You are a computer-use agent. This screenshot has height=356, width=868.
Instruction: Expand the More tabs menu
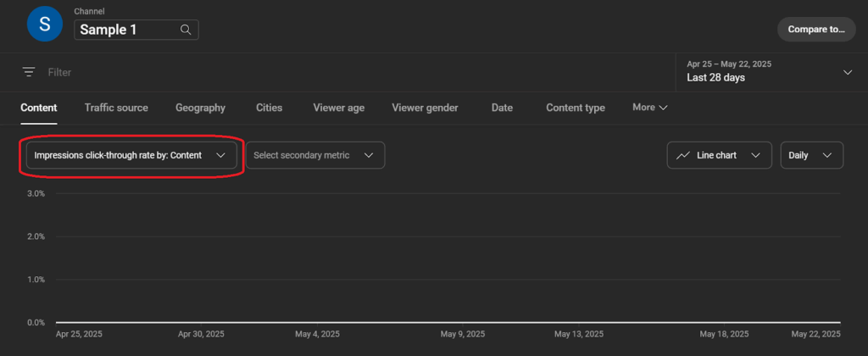click(x=650, y=108)
